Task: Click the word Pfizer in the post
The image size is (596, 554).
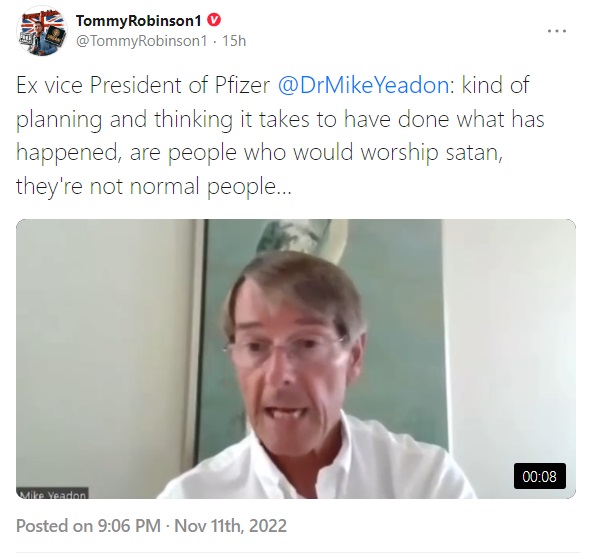Action: click(x=242, y=85)
